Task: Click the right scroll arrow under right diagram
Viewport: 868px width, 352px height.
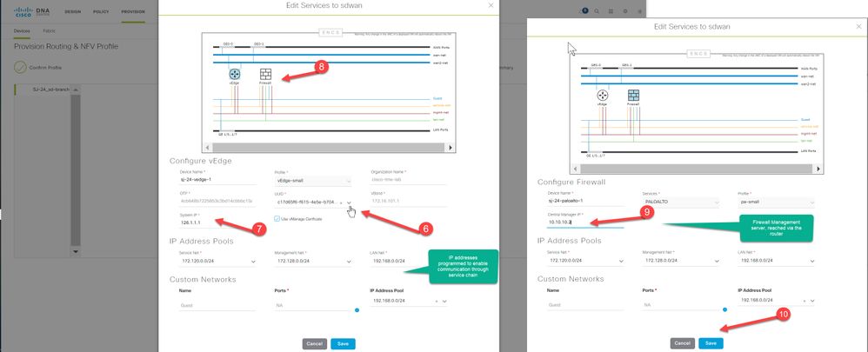Action: tap(818, 169)
